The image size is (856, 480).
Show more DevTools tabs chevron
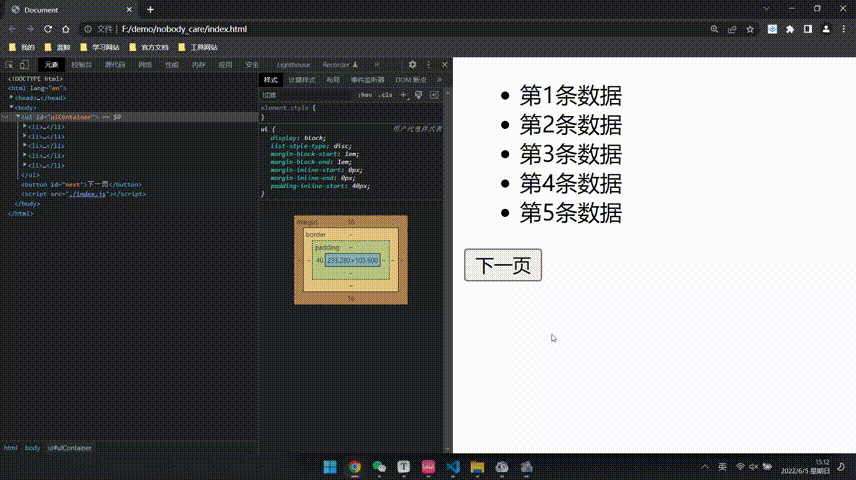376,64
